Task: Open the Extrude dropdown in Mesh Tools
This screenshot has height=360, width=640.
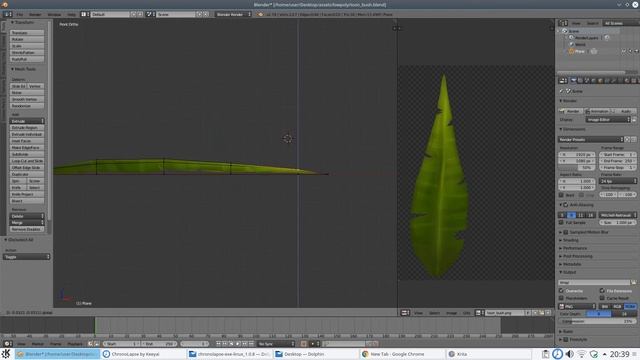Action: click(27, 121)
